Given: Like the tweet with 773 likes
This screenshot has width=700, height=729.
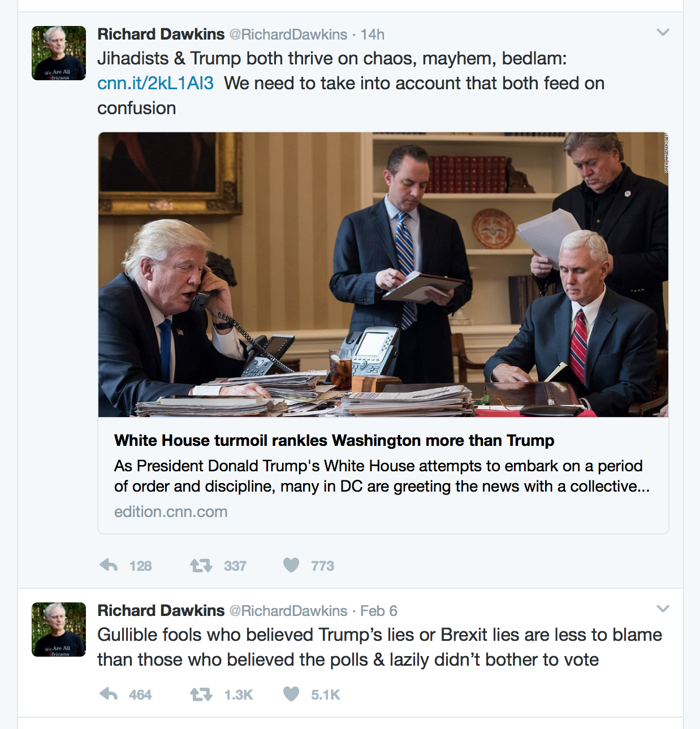Looking at the screenshot, I should click(291, 565).
